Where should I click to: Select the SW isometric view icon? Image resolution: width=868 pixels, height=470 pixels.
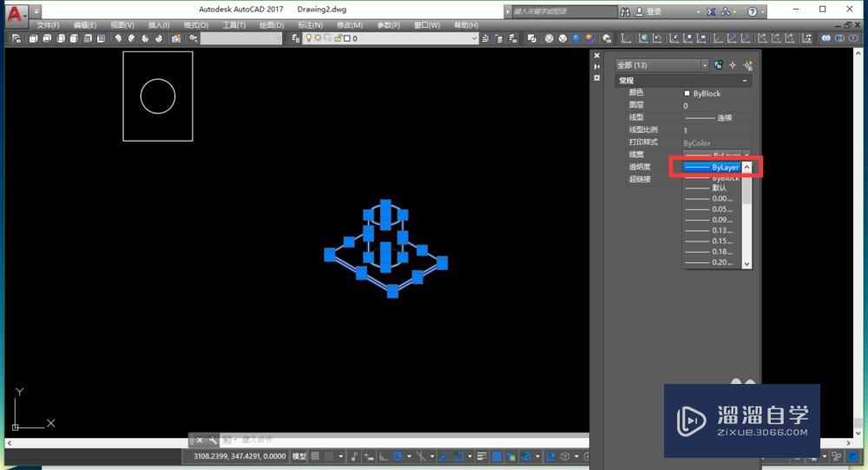click(x=118, y=38)
